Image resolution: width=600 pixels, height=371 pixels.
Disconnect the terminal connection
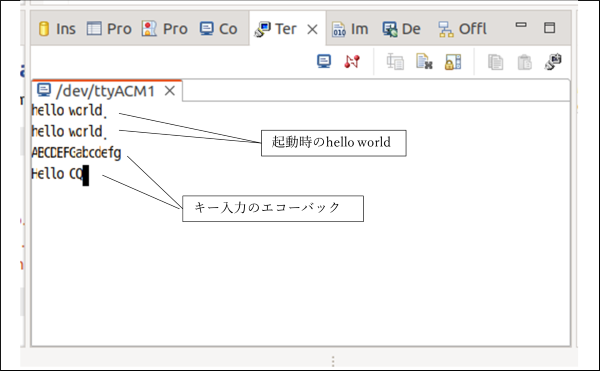coord(352,61)
